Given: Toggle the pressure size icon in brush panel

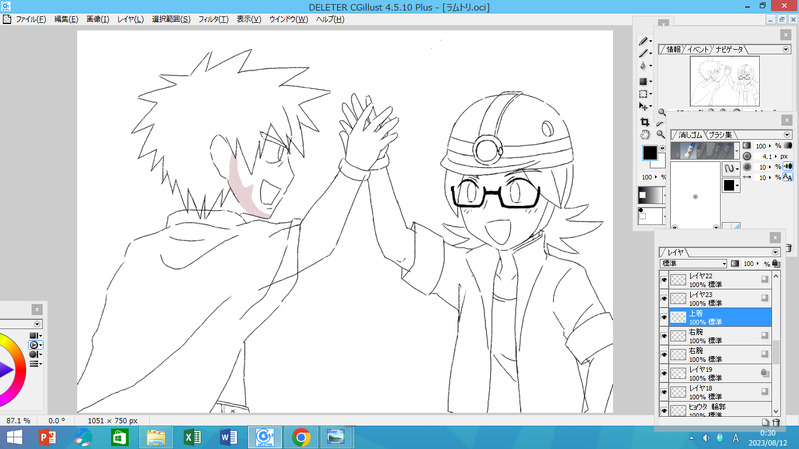Looking at the screenshot, I should pyautogui.click(x=788, y=166).
